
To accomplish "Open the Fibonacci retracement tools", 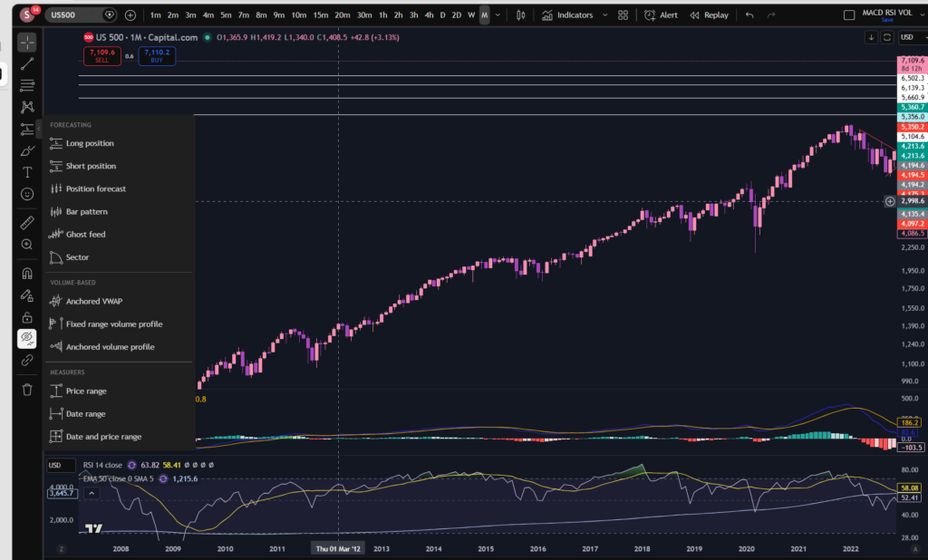I will pyautogui.click(x=27, y=85).
